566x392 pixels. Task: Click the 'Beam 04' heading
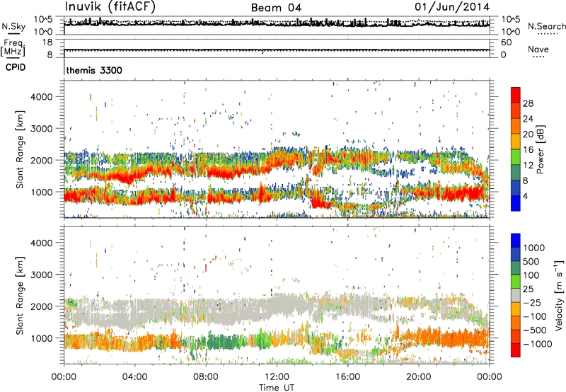[x=276, y=8]
